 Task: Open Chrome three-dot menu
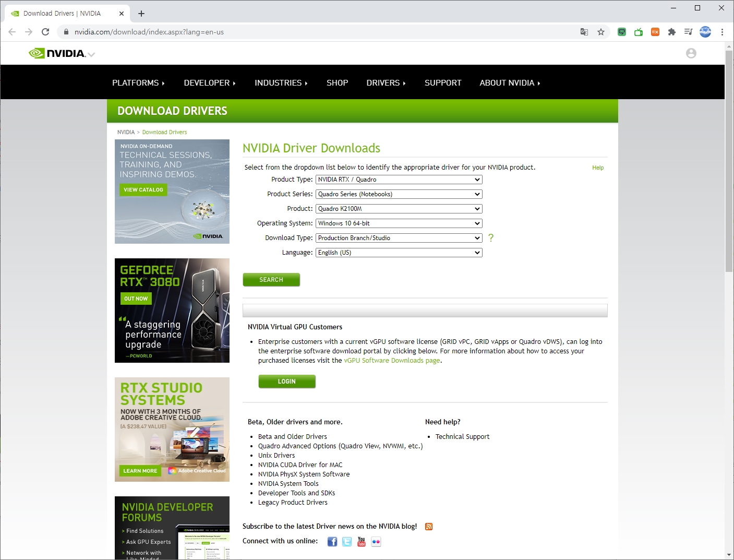click(x=722, y=32)
